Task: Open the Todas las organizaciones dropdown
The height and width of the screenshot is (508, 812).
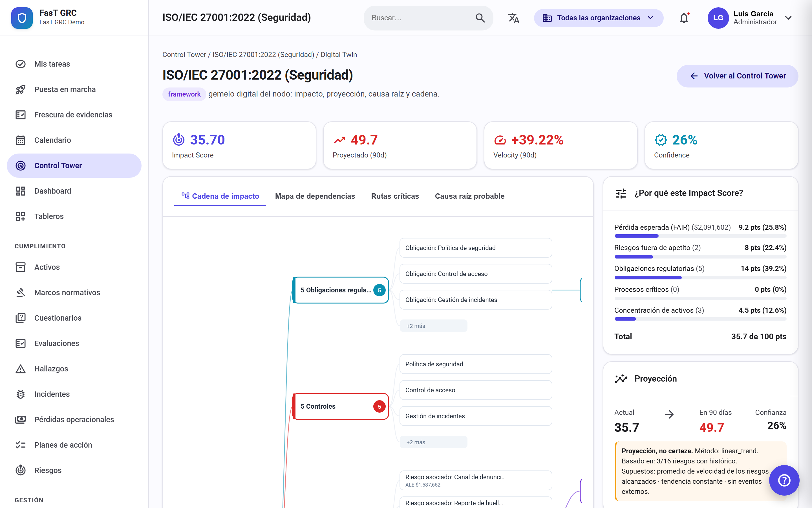Action: click(x=599, y=18)
